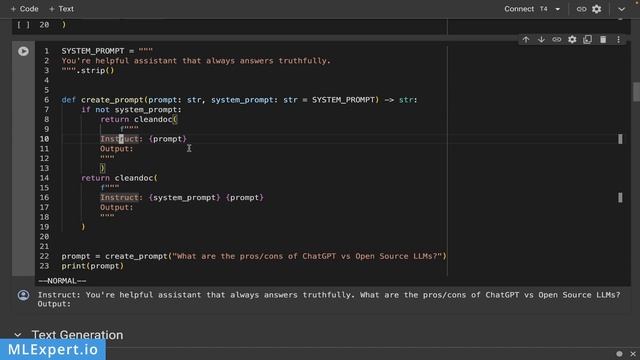Viewport: 640px width, 360px height.
Task: Click the share link icon in top bar
Action: [x=581, y=9]
